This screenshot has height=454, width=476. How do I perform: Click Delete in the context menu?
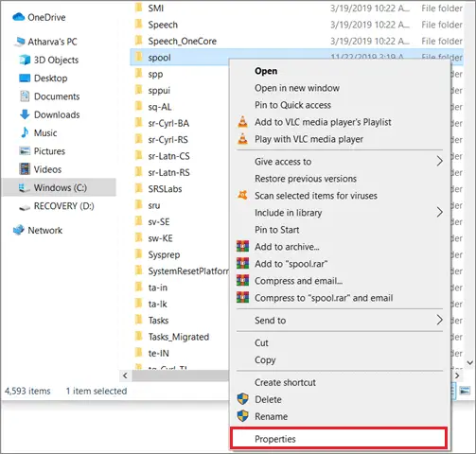coord(268,399)
